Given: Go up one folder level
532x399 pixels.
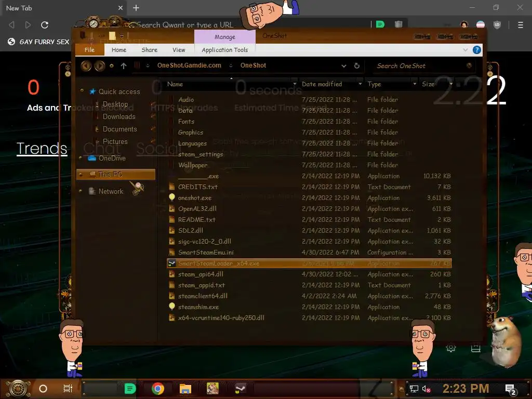Looking at the screenshot, I should (x=124, y=66).
